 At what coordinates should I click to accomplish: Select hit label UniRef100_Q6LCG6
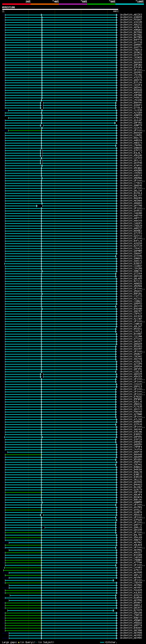pyautogui.click(x=131, y=191)
